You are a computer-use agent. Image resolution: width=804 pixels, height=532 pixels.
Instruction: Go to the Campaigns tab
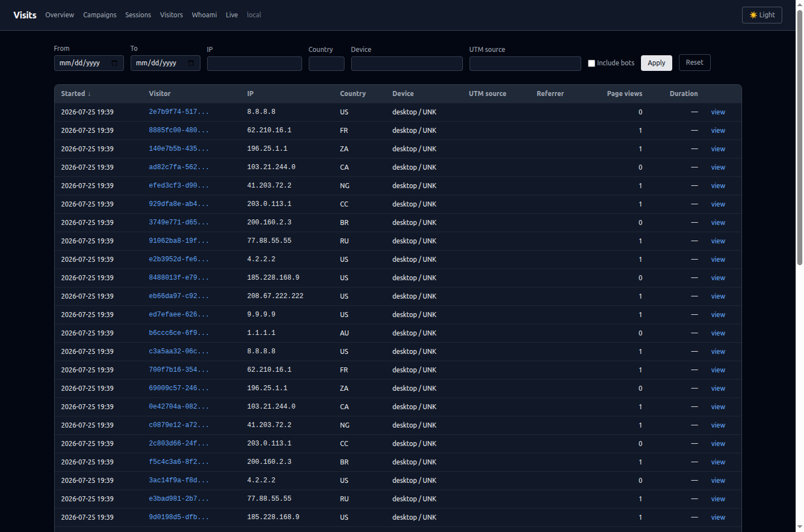[x=100, y=15]
